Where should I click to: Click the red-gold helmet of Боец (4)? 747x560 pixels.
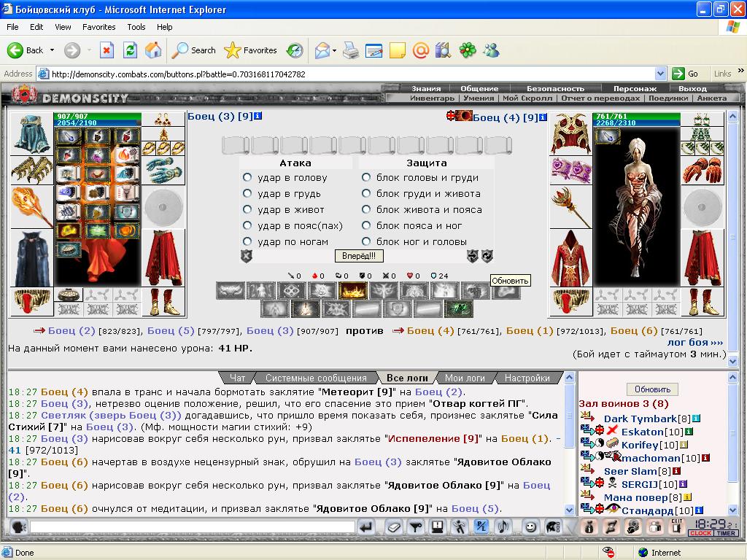pos(570,133)
